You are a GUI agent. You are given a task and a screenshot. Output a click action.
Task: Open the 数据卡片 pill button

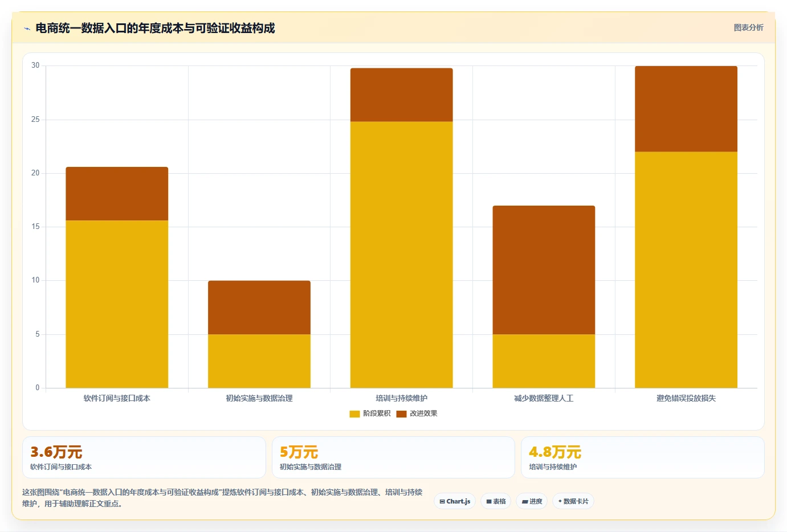pyautogui.click(x=573, y=501)
